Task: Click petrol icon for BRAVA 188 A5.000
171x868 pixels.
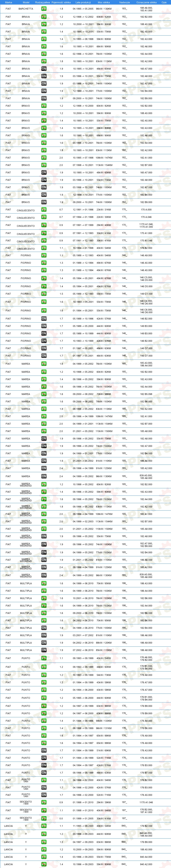Action: pos(44,24)
